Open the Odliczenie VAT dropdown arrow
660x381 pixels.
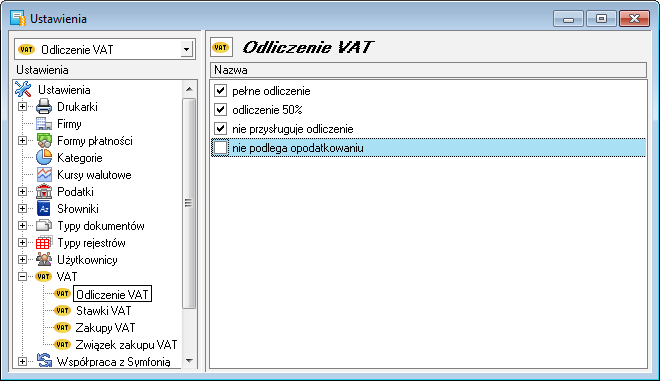(x=186, y=50)
